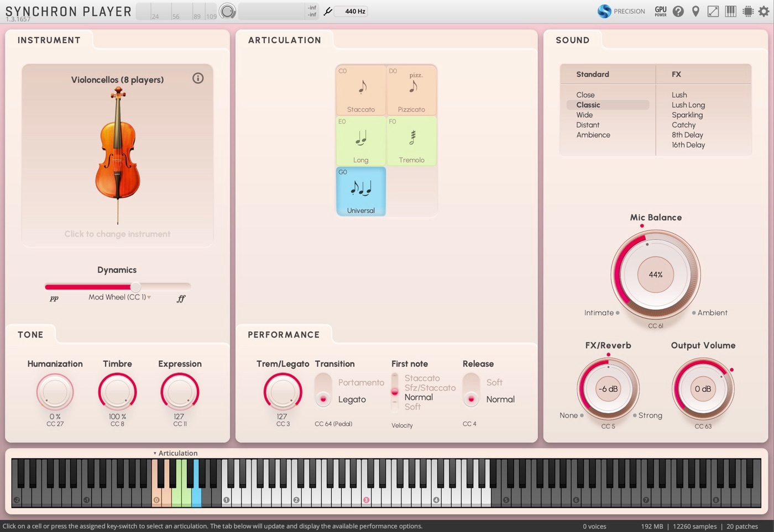Click the location pin icon

pos(695,10)
